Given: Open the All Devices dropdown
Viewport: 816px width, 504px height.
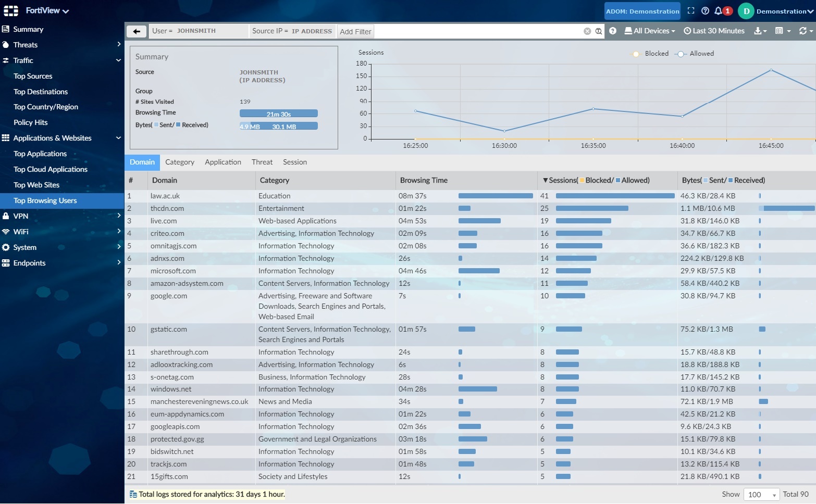Looking at the screenshot, I should (650, 31).
